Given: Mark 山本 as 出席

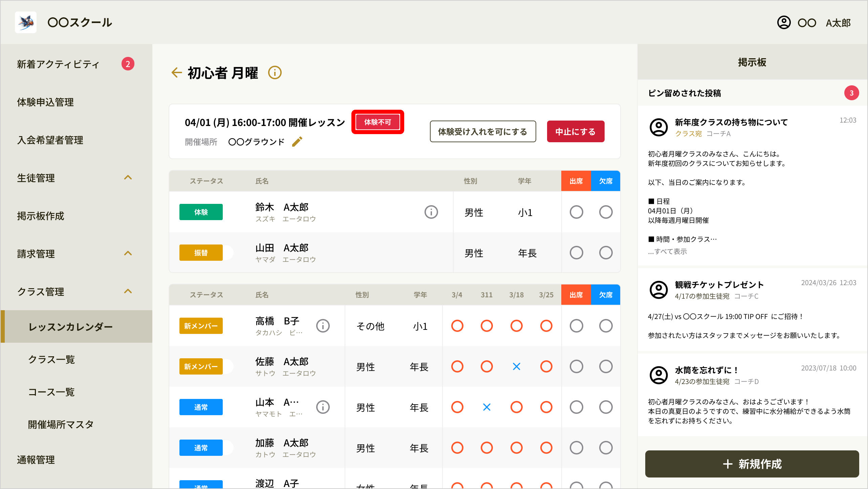Looking at the screenshot, I should tap(576, 407).
